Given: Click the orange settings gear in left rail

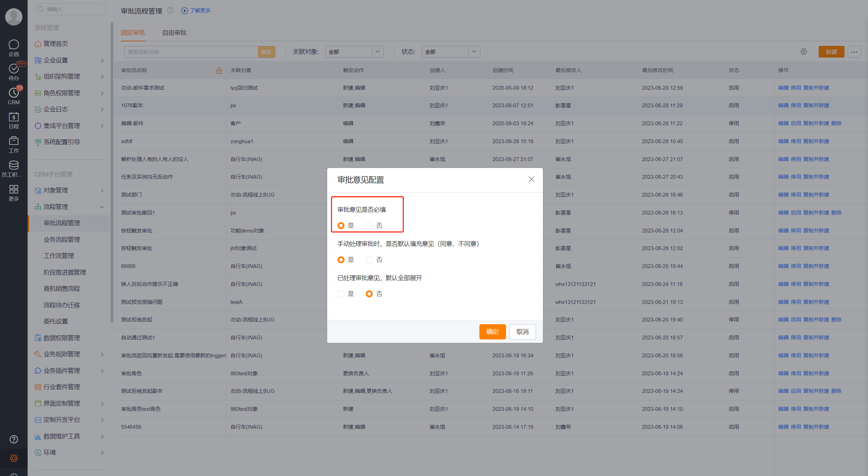Looking at the screenshot, I should pos(14,458).
